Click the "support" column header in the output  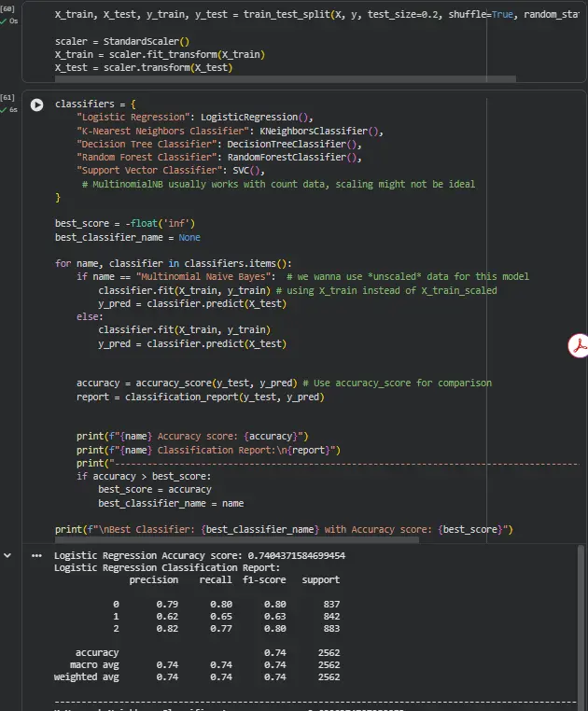point(321,580)
